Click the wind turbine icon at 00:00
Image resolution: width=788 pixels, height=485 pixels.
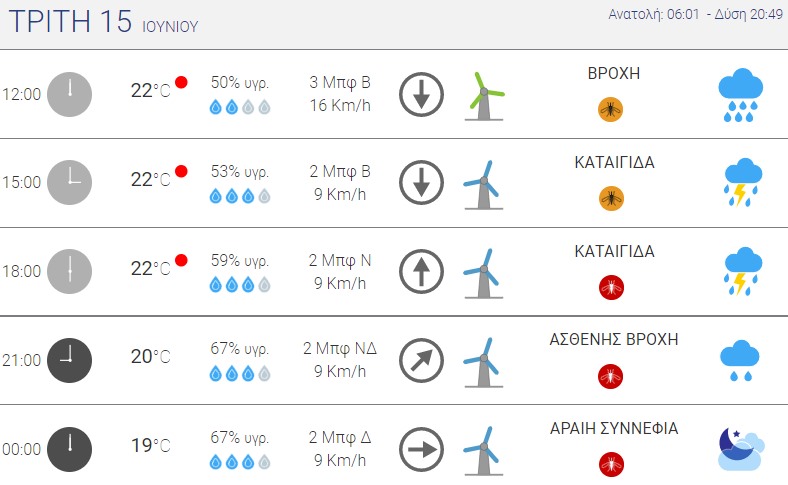(x=483, y=449)
